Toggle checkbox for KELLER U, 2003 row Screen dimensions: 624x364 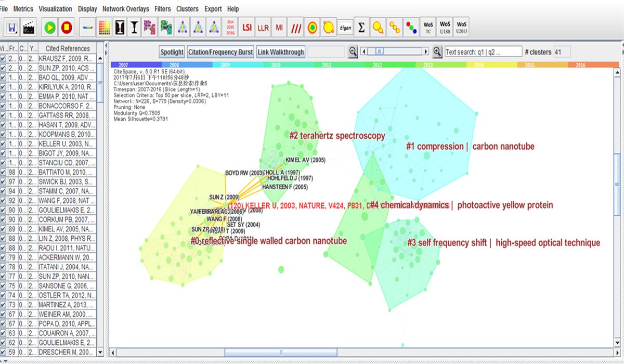click(x=4, y=144)
